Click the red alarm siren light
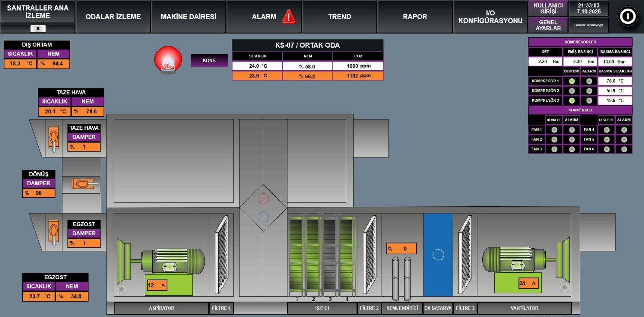The image size is (644, 317). click(x=168, y=60)
